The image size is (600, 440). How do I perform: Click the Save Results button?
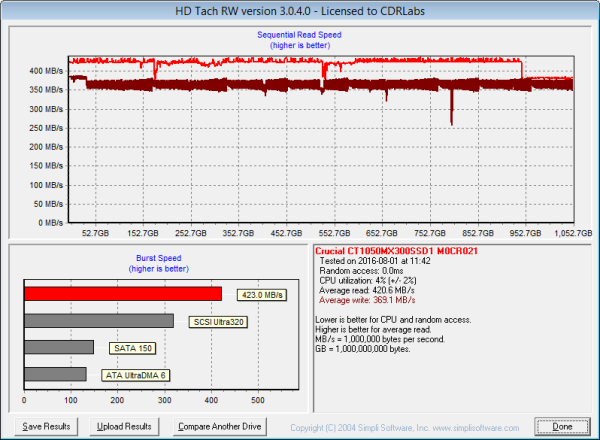46,426
